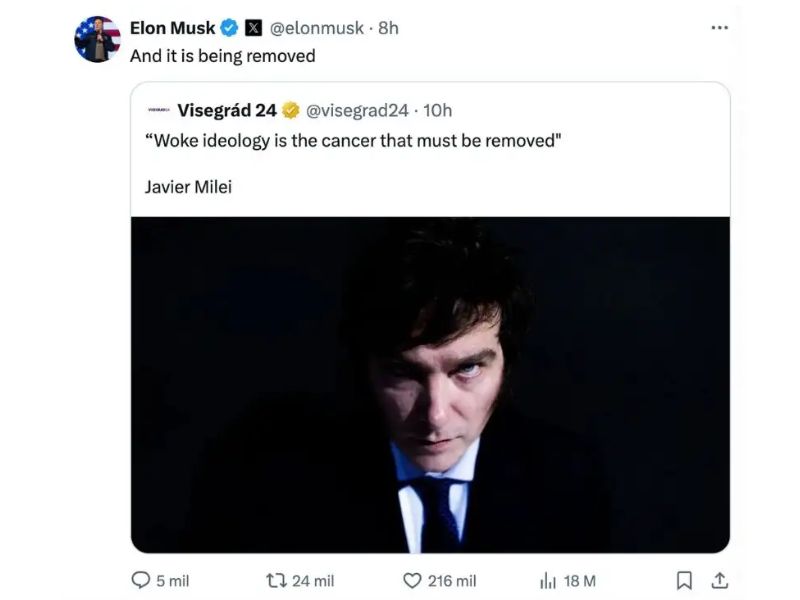Like the post with the heart icon
Screen dimensions: 800x600
[x=412, y=580]
